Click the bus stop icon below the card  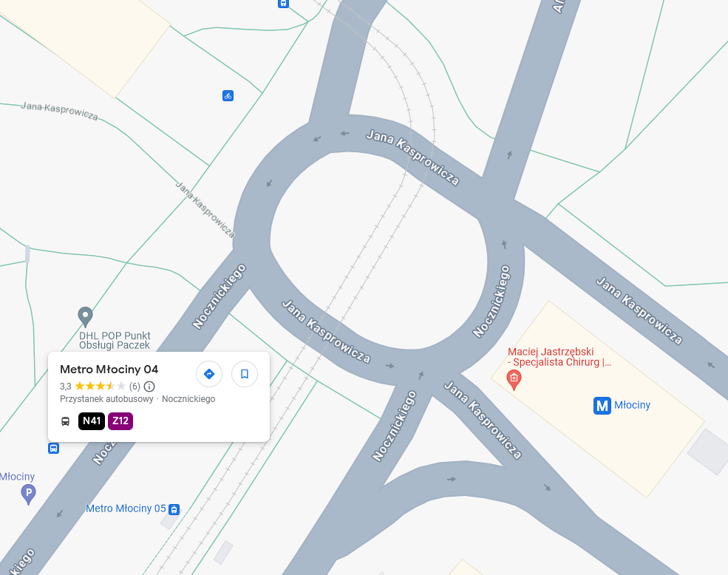tap(54, 449)
